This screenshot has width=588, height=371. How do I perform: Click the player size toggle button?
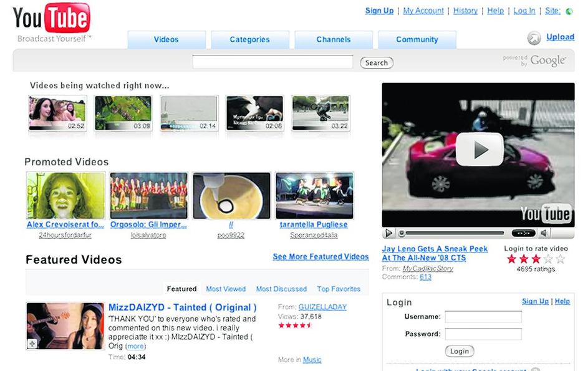(523, 233)
